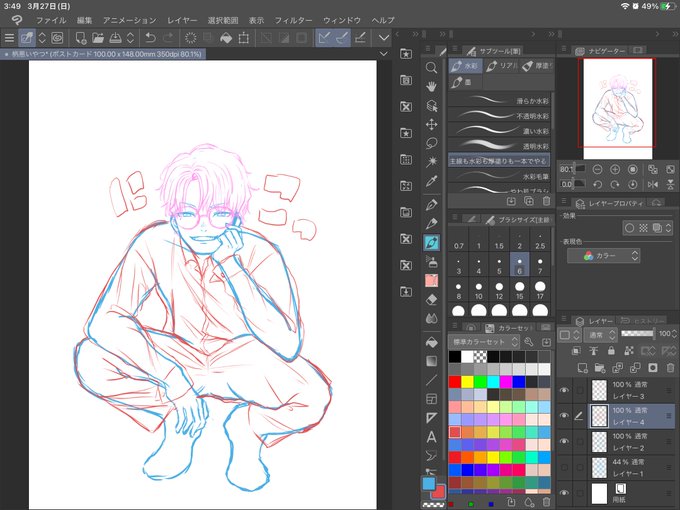This screenshot has width=680, height=510.
Task: Select 滑らか水彩 brush
Action: [499, 101]
